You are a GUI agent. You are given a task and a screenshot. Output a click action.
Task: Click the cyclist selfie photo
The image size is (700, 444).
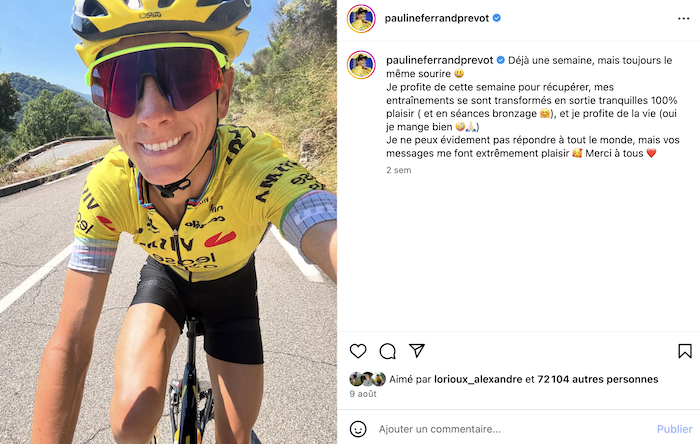pos(168,222)
